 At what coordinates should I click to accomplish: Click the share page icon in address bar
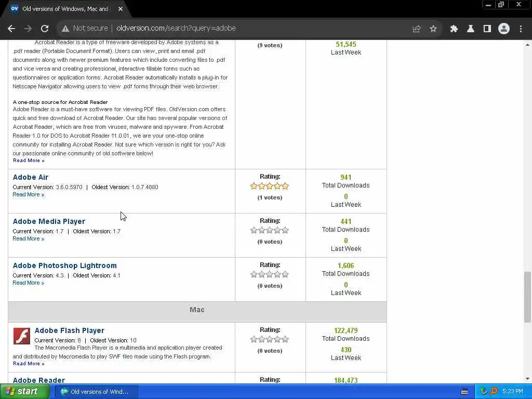click(x=416, y=29)
